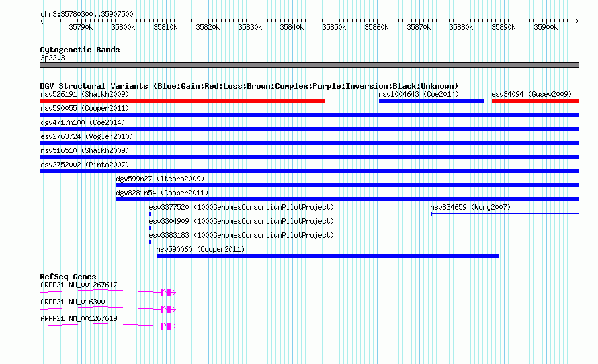The image size is (598, 364).
Task: Click the esv3383183 (1000GenomesConsortiumPilotProject) label
Action: 241,235
